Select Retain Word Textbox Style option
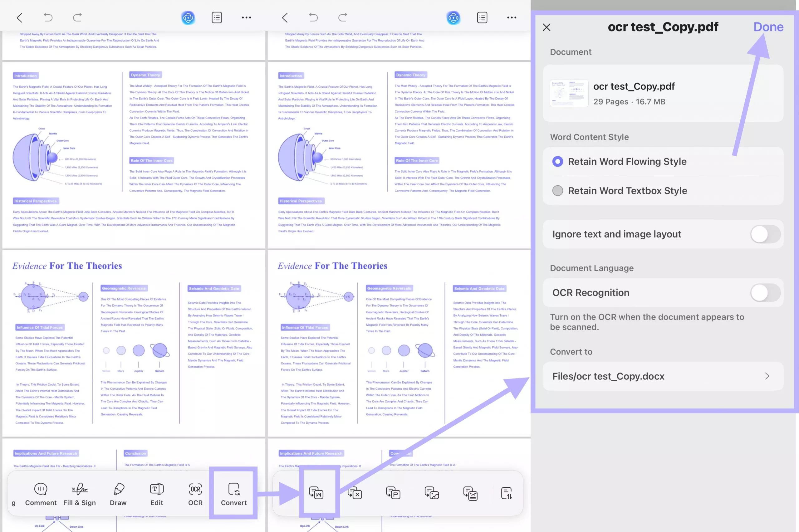Screen dimensions: 799x532 (x=557, y=191)
